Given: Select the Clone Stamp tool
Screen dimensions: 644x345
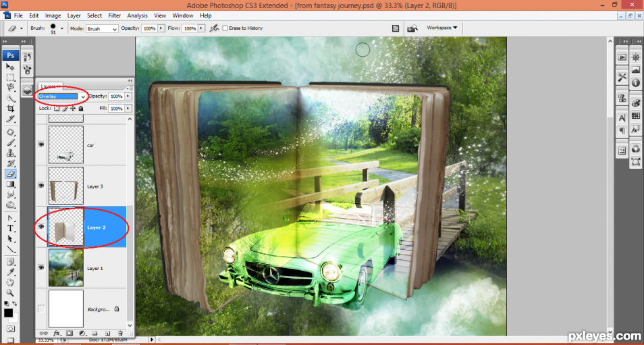Looking at the screenshot, I should (10, 153).
